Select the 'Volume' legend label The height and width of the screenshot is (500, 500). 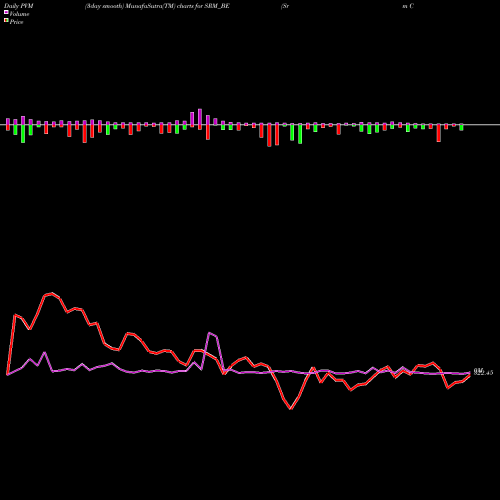[19, 14]
